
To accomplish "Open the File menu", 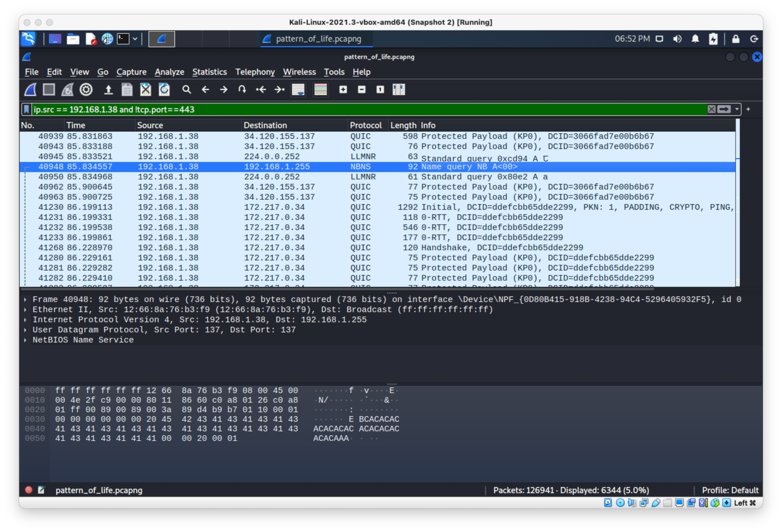I will pyautogui.click(x=32, y=72).
